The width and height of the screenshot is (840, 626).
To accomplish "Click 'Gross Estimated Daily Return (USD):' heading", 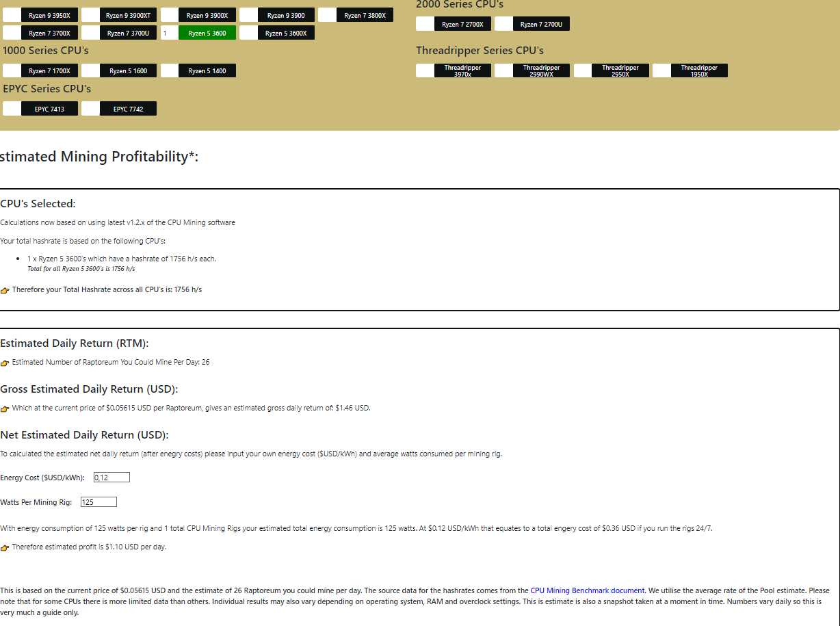I will 89,389.
